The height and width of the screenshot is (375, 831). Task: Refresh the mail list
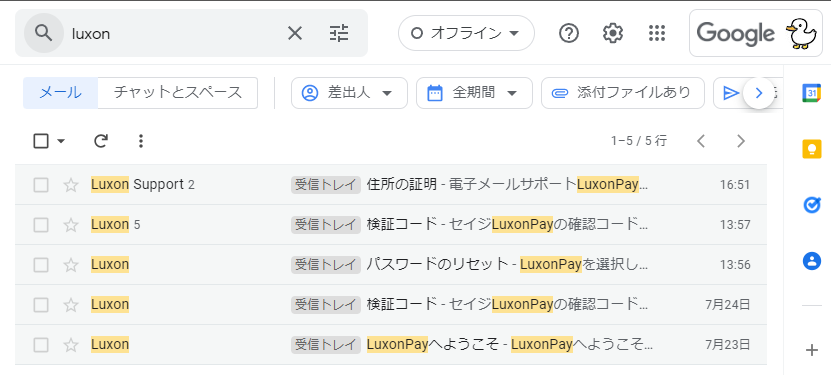(x=101, y=141)
